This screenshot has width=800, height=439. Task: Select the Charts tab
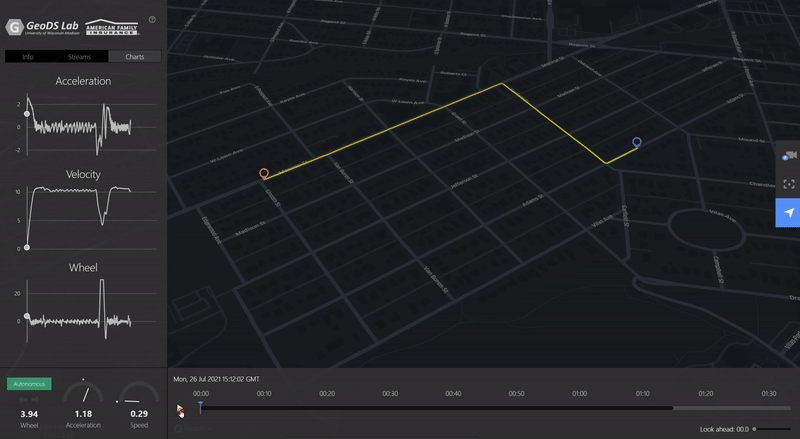coord(134,57)
